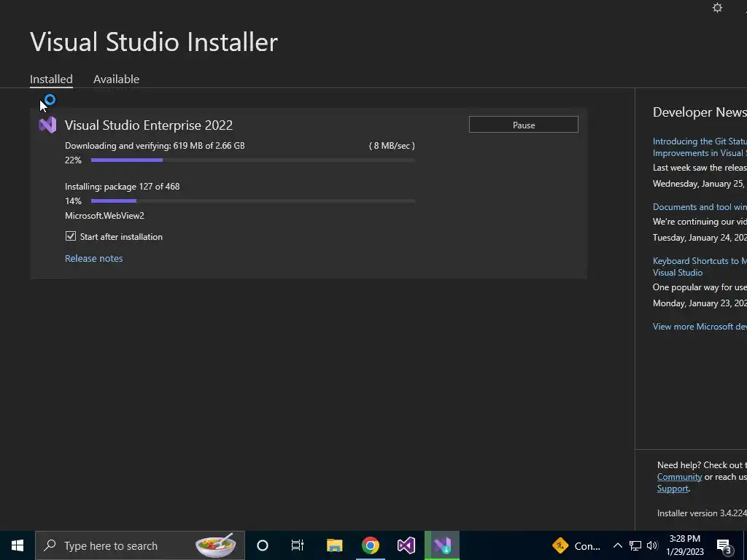
Task: Open the Community help link
Action: pyautogui.click(x=679, y=477)
